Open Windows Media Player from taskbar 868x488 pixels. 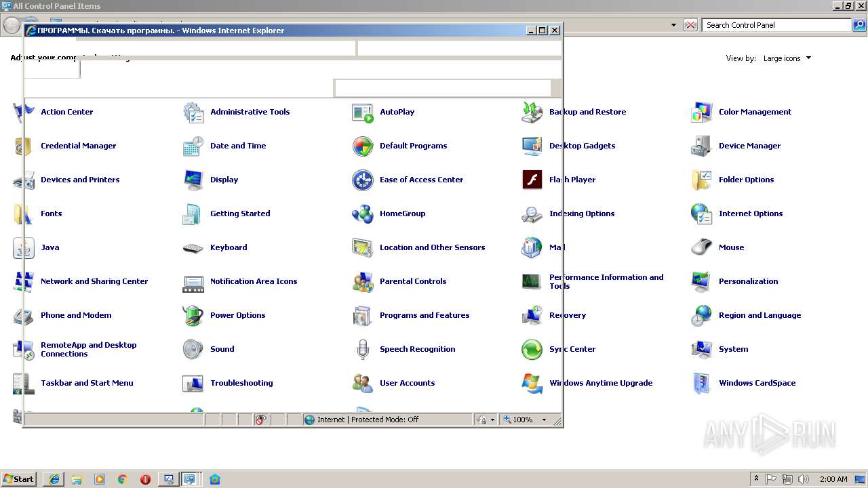(x=100, y=479)
